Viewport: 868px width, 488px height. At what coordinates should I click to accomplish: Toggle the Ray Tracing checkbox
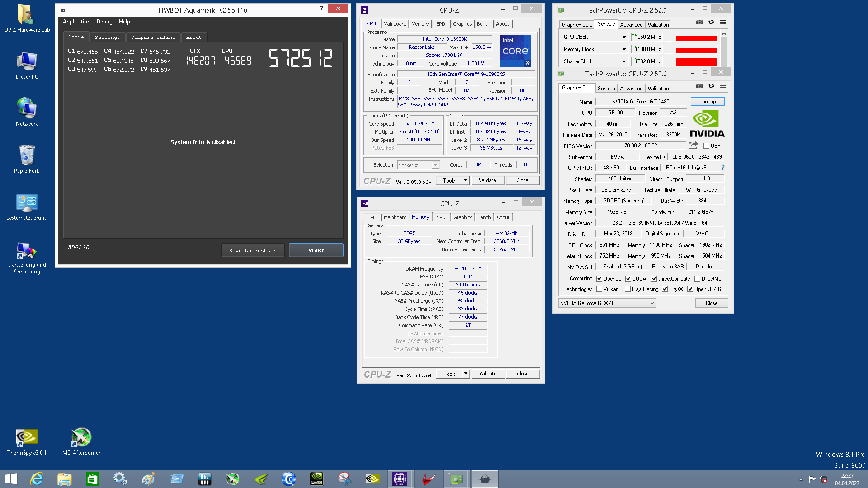coord(627,289)
